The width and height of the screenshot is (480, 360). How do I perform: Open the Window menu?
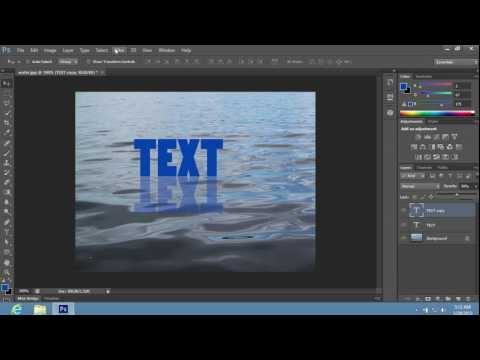click(167, 50)
